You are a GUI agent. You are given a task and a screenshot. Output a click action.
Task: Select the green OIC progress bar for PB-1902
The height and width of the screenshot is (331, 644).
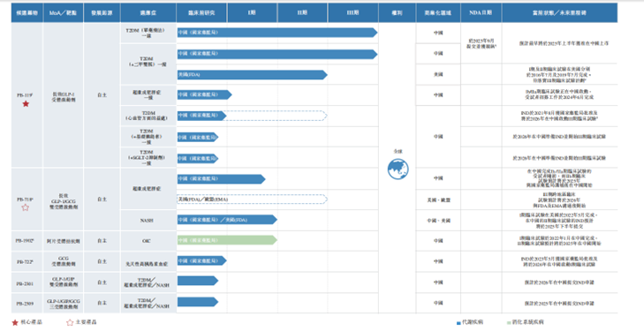click(x=227, y=240)
